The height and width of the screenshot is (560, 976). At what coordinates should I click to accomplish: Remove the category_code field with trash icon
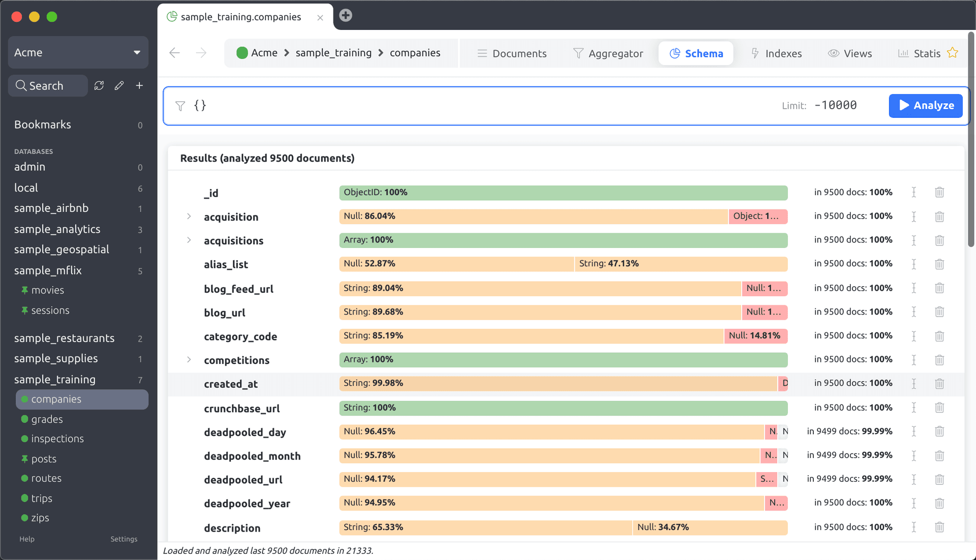point(939,335)
